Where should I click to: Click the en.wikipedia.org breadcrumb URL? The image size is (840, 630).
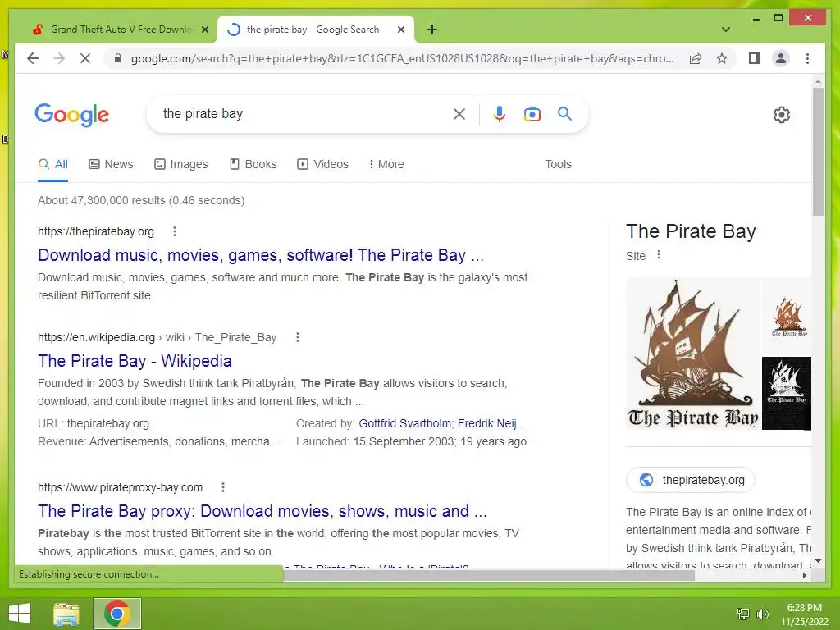157,337
